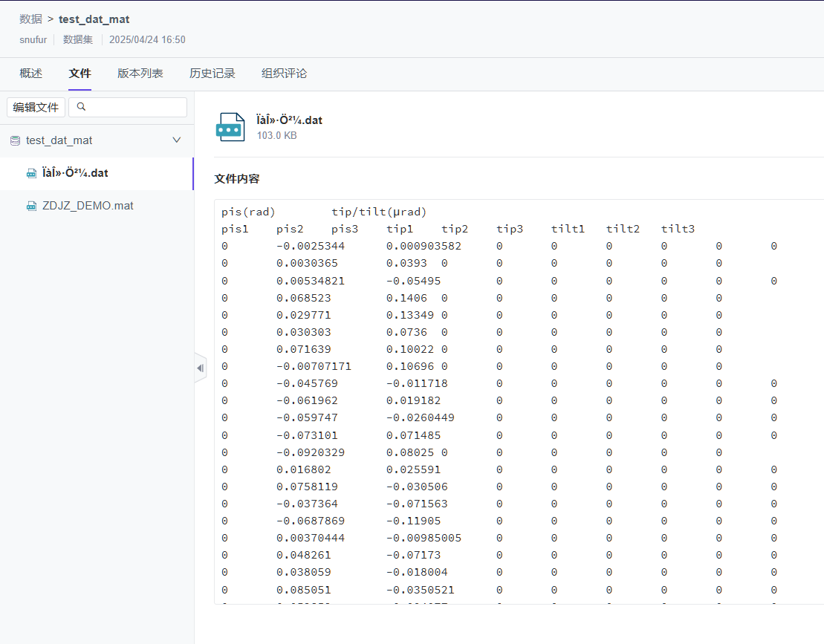Click the tip/tilt(μrad) header text

coord(379,212)
